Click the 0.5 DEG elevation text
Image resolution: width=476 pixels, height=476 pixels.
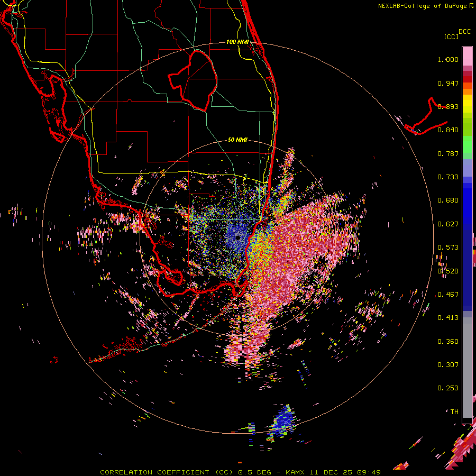coord(254,472)
